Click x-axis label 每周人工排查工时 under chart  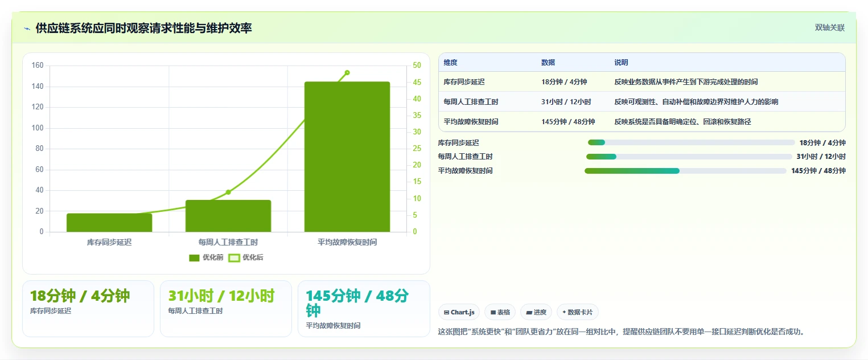(228, 242)
